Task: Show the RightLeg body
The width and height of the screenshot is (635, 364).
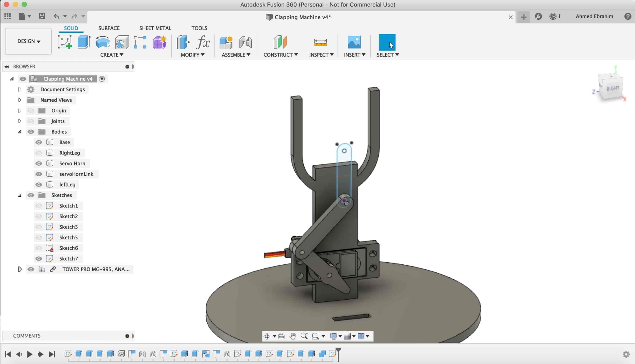Action: click(39, 153)
